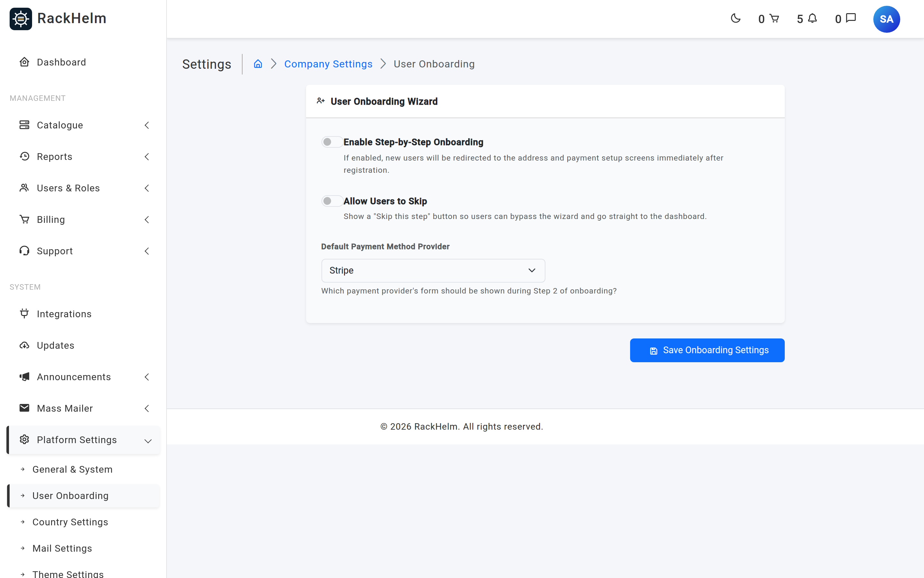The height and width of the screenshot is (578, 924).
Task: Open the SA user avatar menu
Action: [x=886, y=19]
